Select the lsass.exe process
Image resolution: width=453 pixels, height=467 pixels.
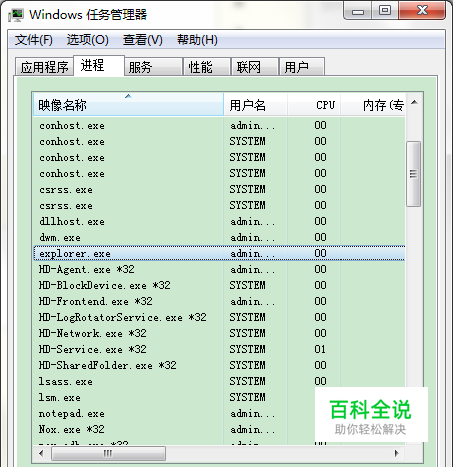219,381
